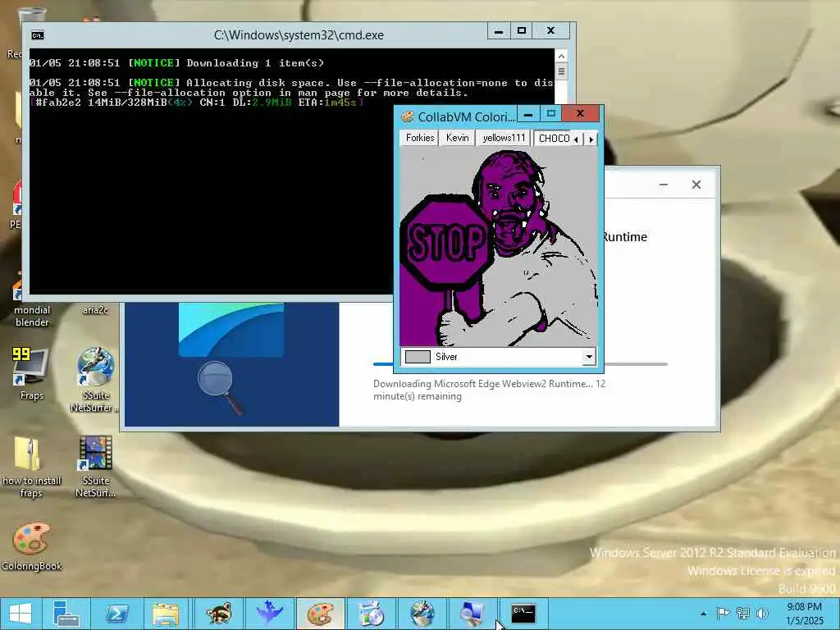Image resolution: width=840 pixels, height=630 pixels.
Task: Click the cmd.exe title bar system icon
Action: pyautogui.click(x=38, y=35)
